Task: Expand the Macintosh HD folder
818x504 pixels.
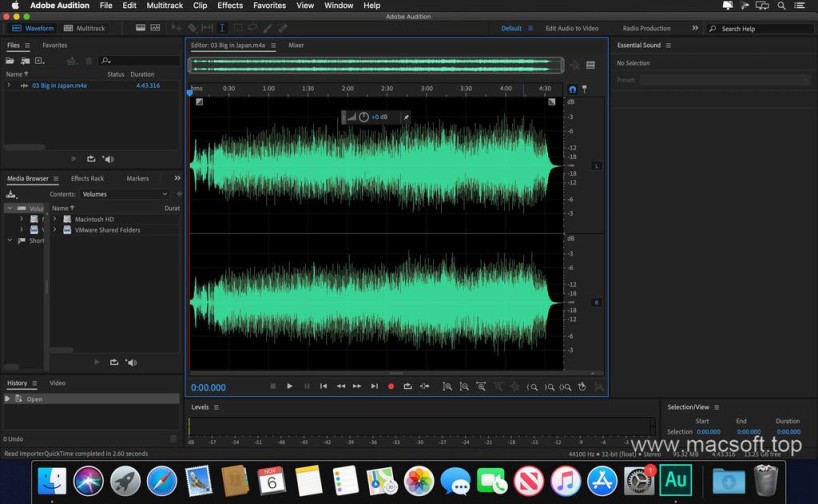Action: click(x=55, y=219)
